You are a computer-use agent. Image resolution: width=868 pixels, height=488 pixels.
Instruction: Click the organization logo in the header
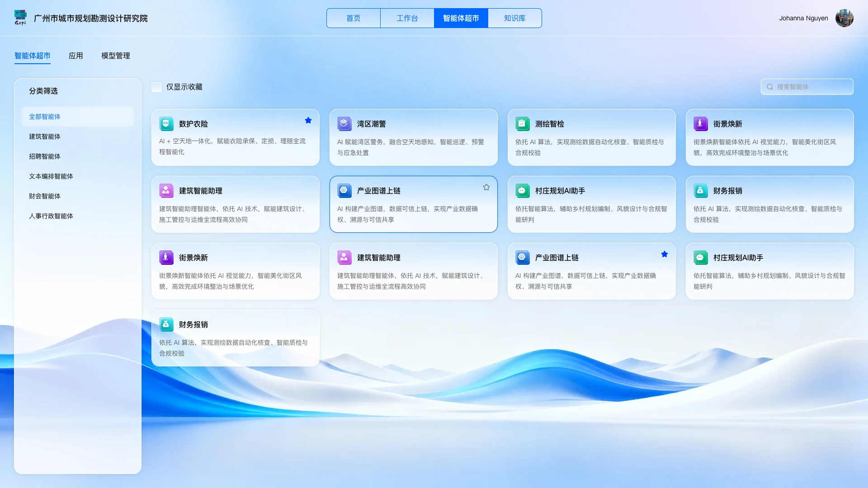click(x=20, y=18)
